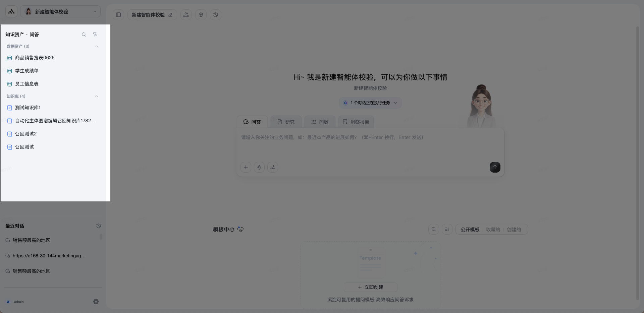Open the 召回测试 knowledge base

coord(53,147)
